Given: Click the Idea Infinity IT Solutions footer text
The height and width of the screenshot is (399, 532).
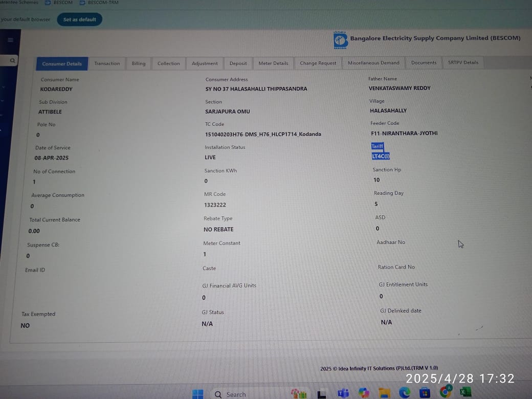Looking at the screenshot, I should click(379, 368).
